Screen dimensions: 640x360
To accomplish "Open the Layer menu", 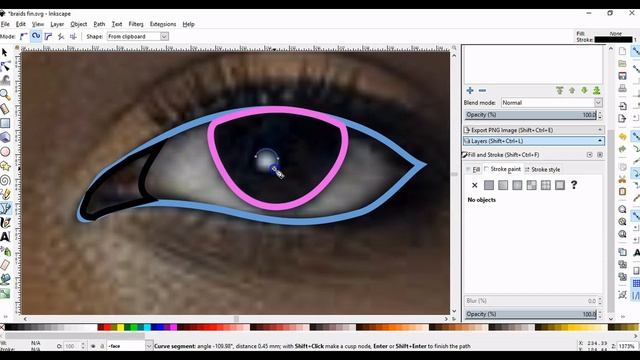I will point(57,24).
